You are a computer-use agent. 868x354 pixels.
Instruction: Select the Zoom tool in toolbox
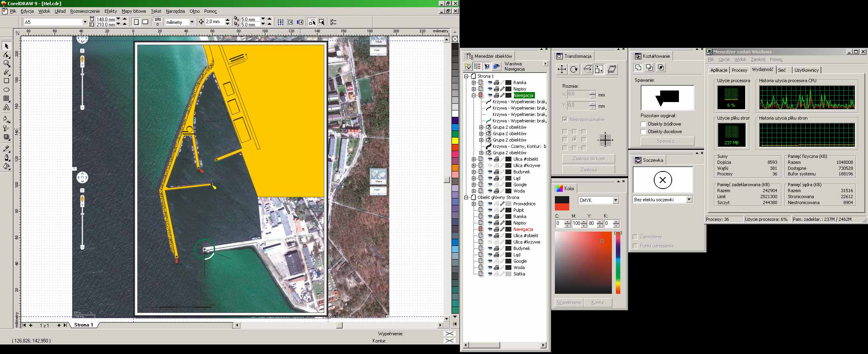tap(6, 64)
